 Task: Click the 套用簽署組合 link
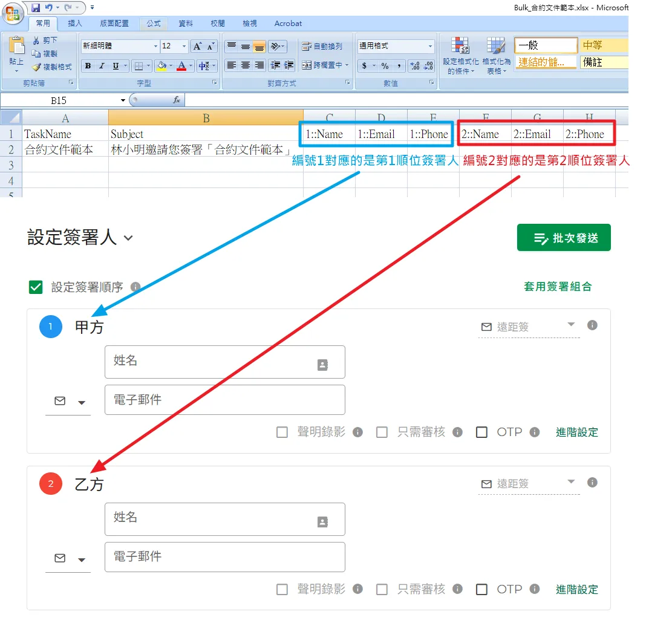point(557,287)
